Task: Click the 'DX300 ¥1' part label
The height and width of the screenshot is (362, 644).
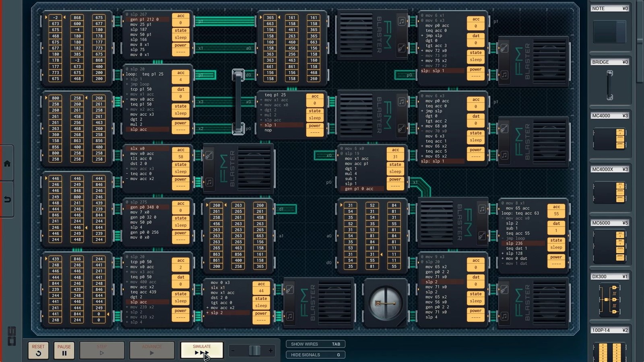Action: (x=610, y=276)
